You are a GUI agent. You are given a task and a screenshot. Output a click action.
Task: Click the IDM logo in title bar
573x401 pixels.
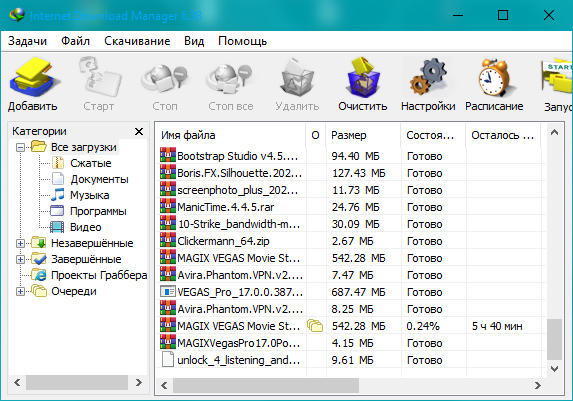click(17, 15)
